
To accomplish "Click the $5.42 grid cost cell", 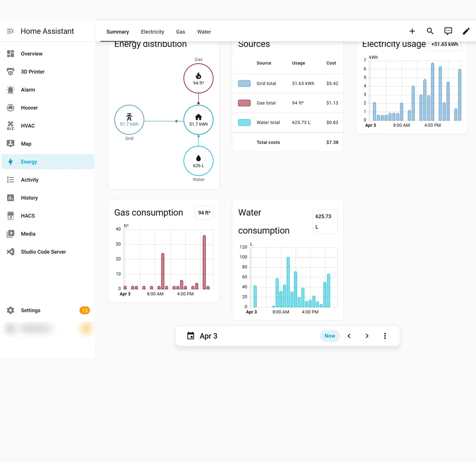I will coord(332,83).
